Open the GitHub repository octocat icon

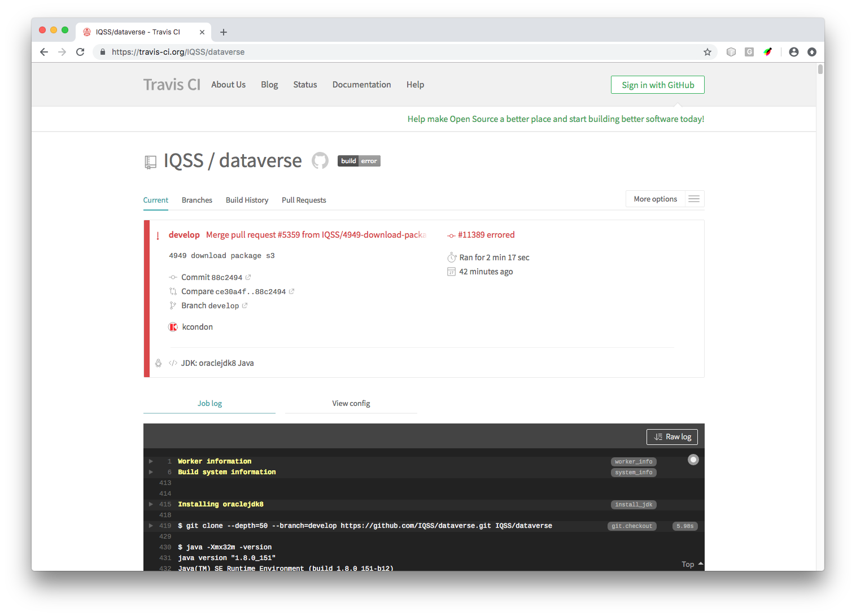pyautogui.click(x=320, y=161)
